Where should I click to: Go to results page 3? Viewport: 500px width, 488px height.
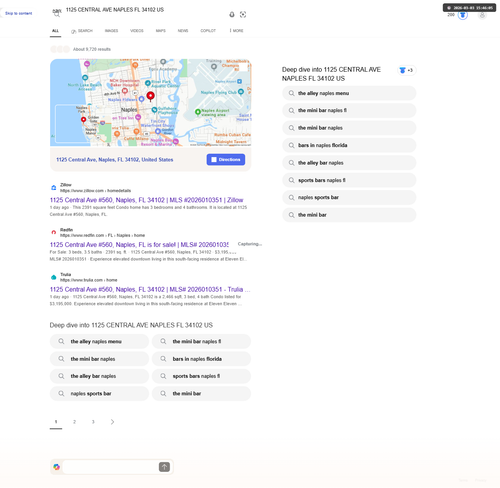(93, 422)
